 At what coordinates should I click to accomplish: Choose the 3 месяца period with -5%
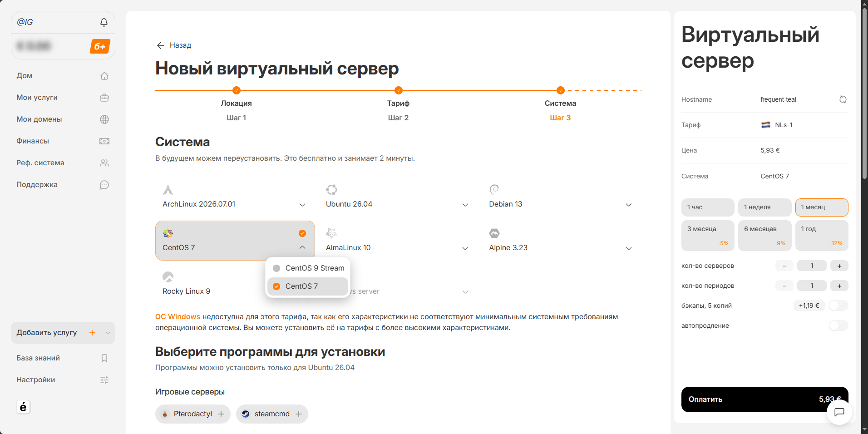(x=708, y=236)
